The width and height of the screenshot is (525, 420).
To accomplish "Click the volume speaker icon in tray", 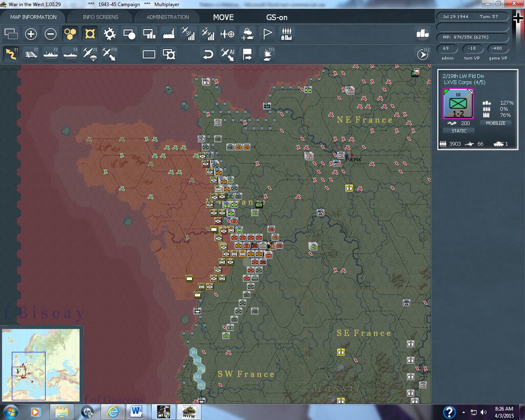I will click(x=484, y=412).
